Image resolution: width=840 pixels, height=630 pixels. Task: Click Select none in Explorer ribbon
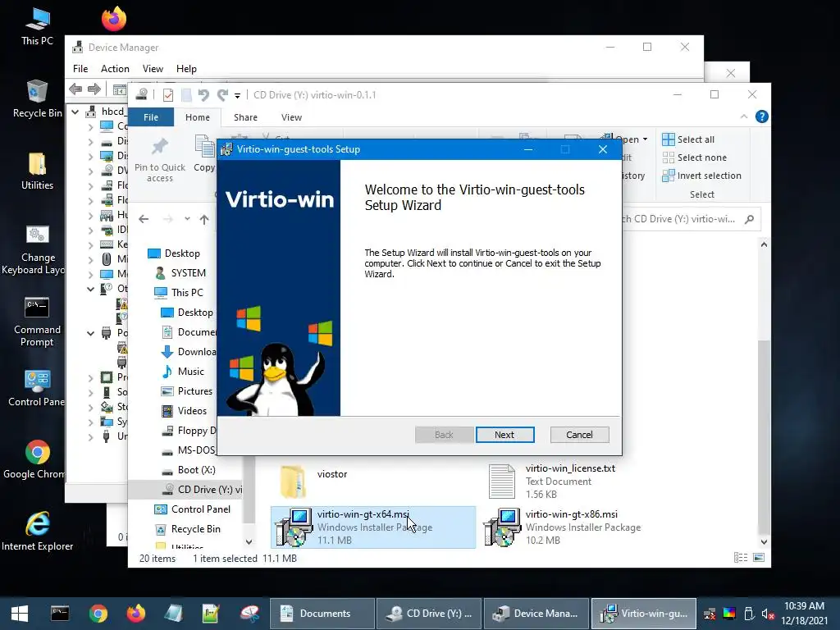[695, 157]
